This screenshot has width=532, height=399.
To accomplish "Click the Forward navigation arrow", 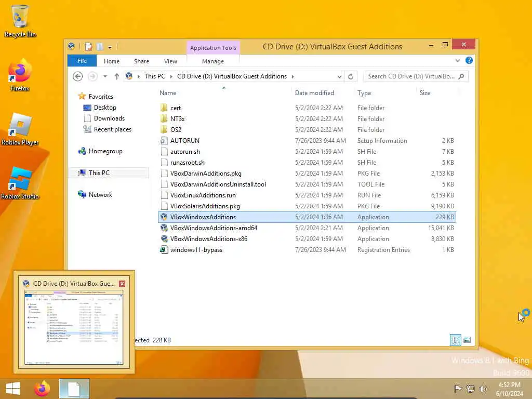I will point(92,76).
